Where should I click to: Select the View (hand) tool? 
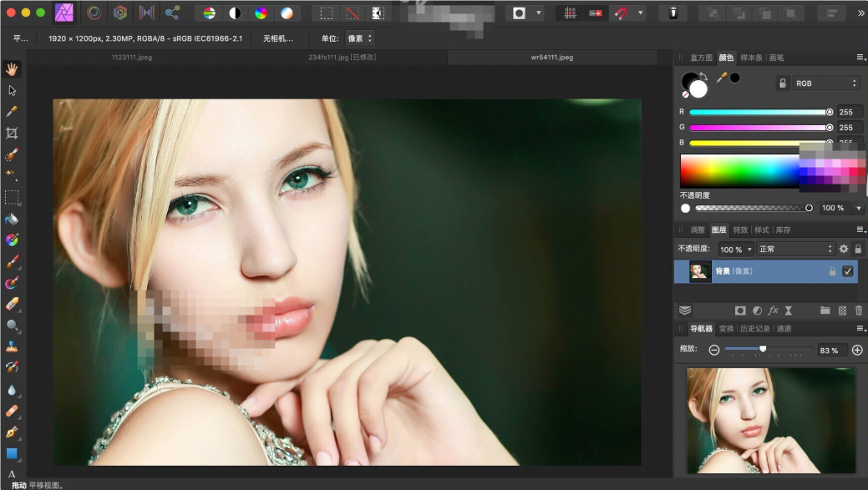[12, 69]
